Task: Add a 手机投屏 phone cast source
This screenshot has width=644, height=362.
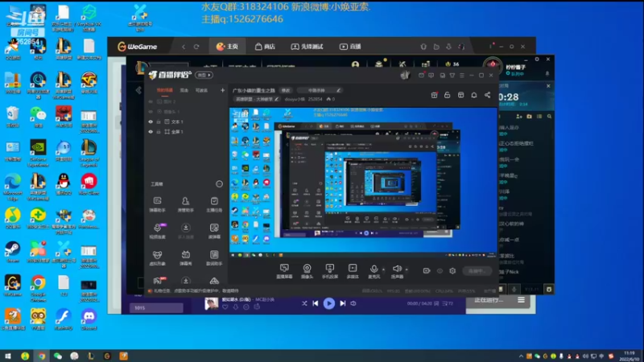Action: click(329, 271)
